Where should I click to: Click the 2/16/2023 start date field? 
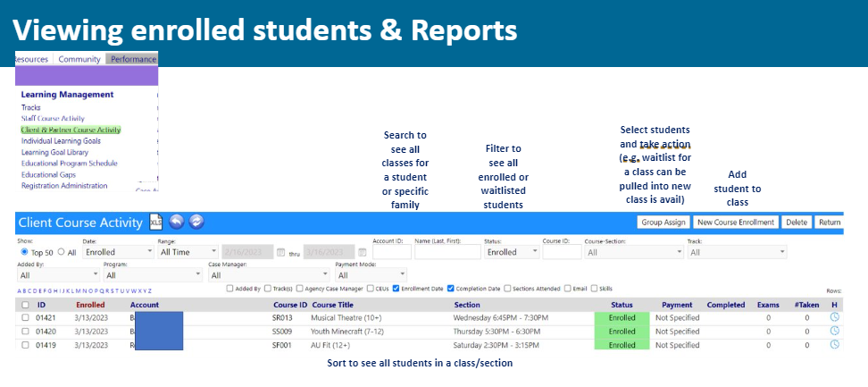248,252
